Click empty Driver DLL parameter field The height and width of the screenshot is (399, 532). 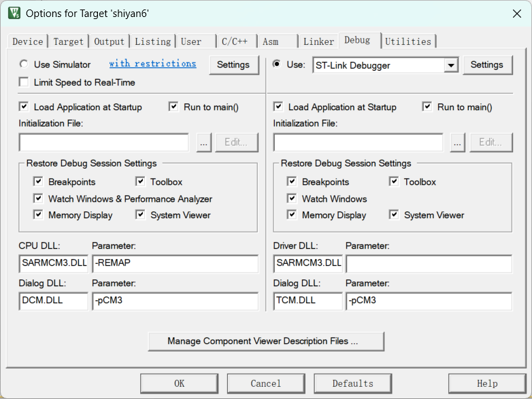(x=429, y=264)
